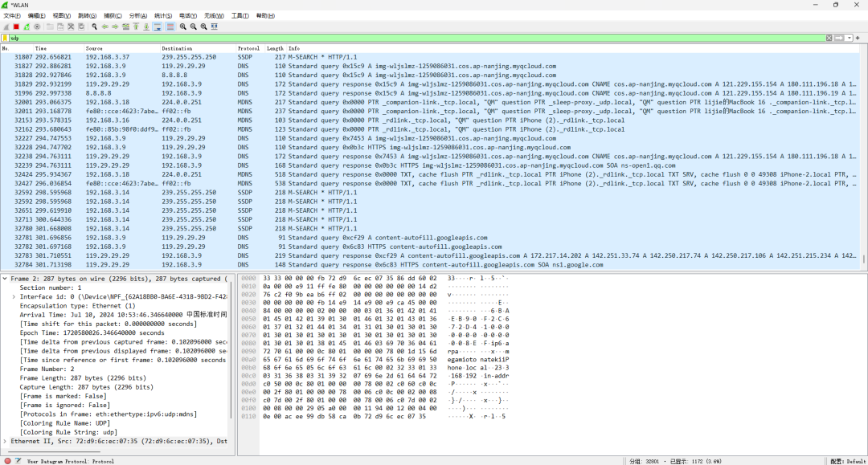Select the Coloring Rule Name: UDP line

tap(65, 423)
